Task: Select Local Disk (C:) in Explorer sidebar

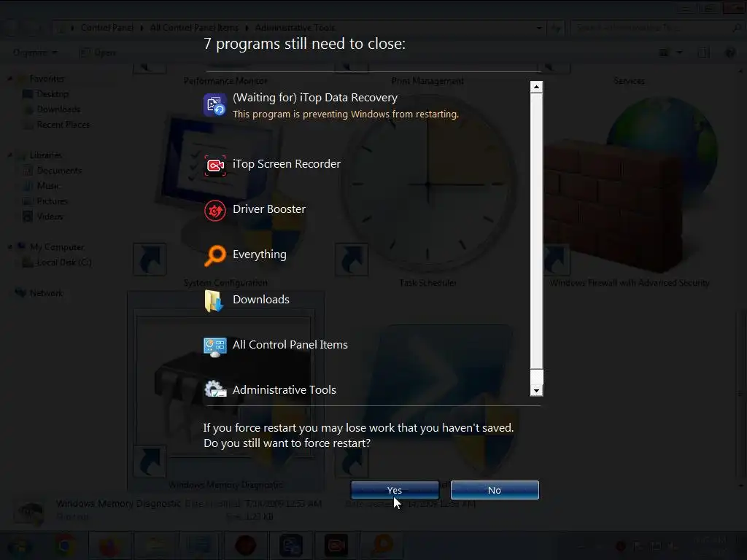Action: [x=64, y=262]
